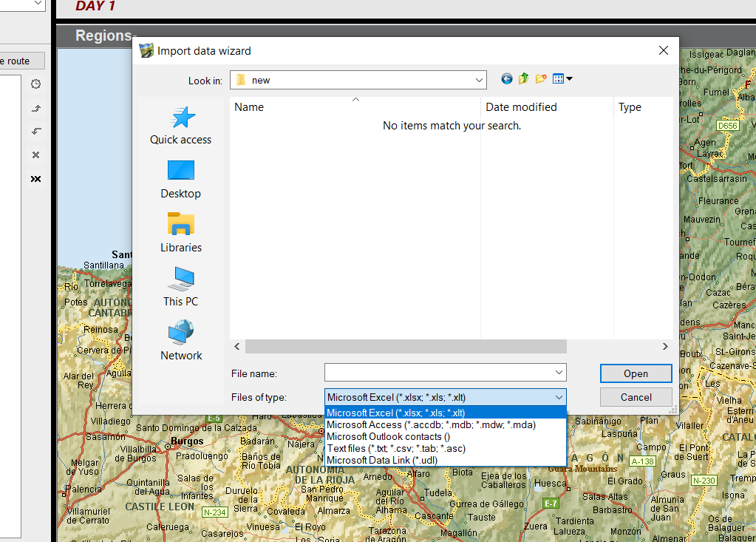Select Microsoft Outlook contacts option
The width and height of the screenshot is (756, 542).
coord(388,436)
